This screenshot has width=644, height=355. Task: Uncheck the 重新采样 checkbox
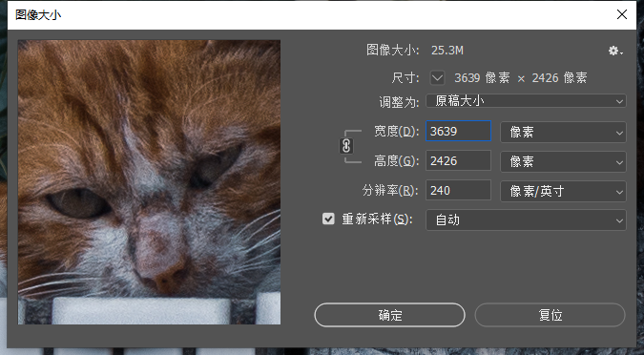pyautogui.click(x=328, y=219)
